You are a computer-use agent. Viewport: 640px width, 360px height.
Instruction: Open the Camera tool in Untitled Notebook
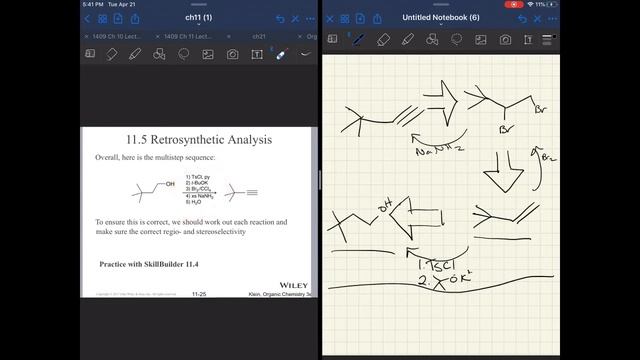point(505,40)
